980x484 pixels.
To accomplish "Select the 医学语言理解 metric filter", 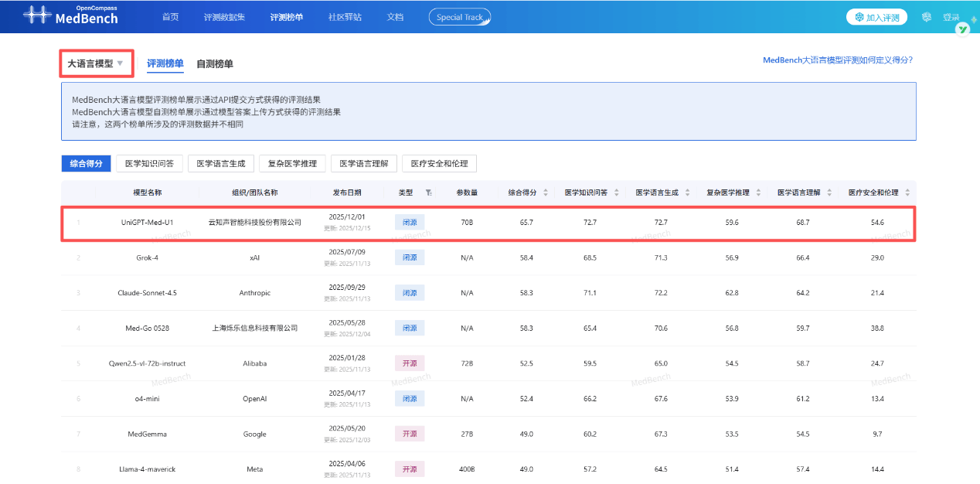I will click(364, 163).
